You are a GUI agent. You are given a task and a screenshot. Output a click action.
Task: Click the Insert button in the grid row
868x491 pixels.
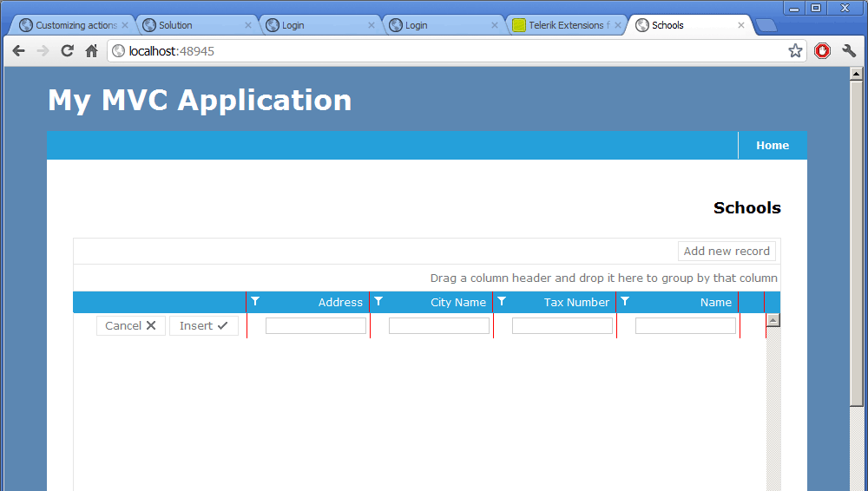coord(204,325)
